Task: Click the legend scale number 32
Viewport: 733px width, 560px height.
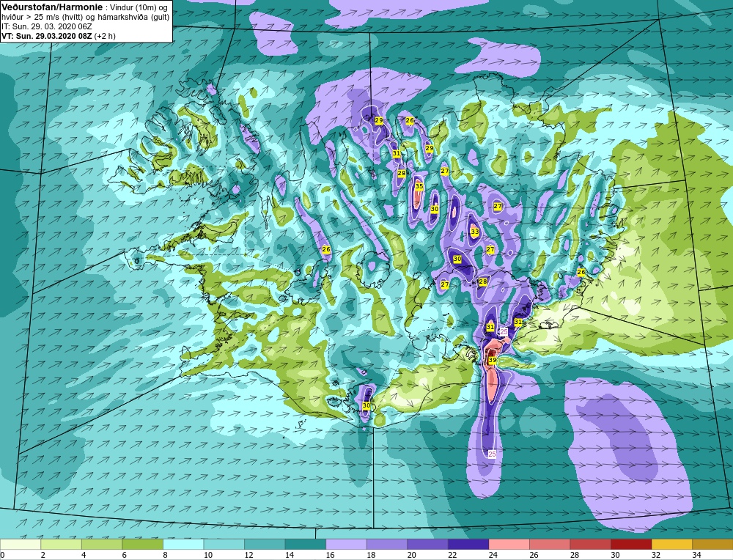Action: pyautogui.click(x=655, y=555)
